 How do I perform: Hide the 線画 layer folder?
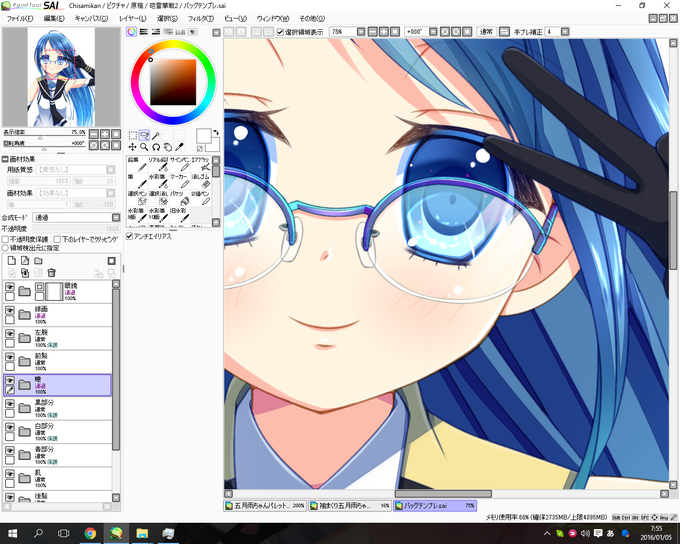(10, 310)
